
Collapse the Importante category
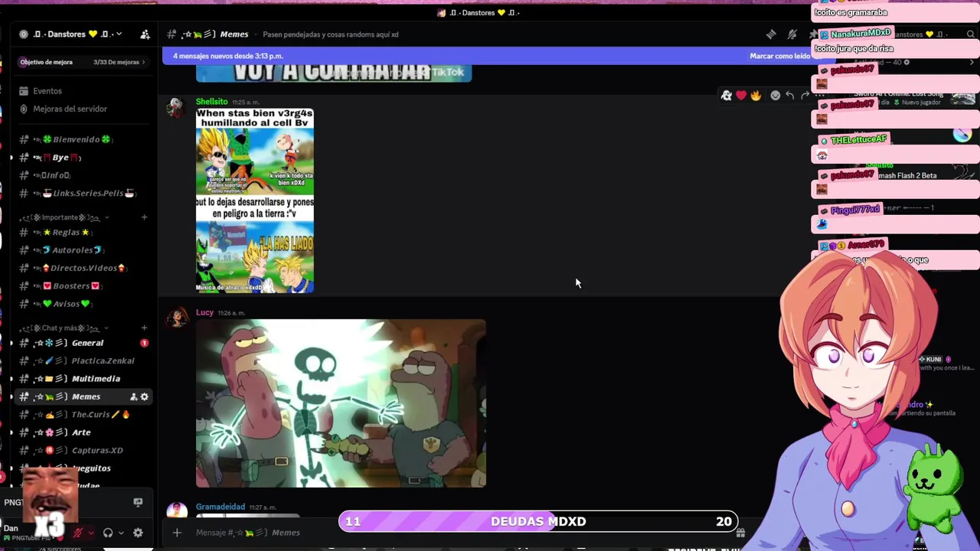pos(64,217)
